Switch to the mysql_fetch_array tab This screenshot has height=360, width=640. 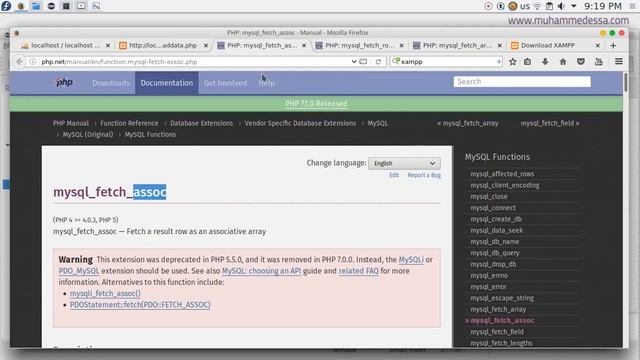[x=457, y=45]
